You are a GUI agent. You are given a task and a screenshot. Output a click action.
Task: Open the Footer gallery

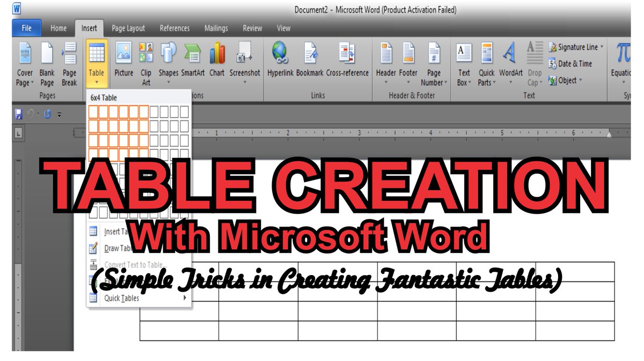tap(408, 63)
